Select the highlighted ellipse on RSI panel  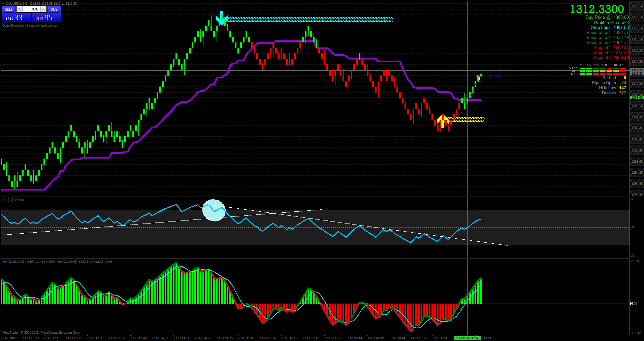tap(214, 210)
